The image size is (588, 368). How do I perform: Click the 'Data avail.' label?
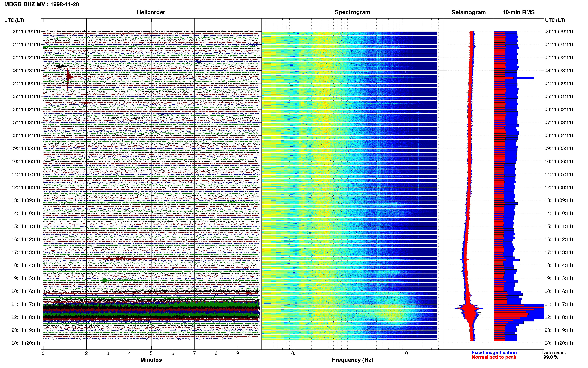(x=554, y=352)
